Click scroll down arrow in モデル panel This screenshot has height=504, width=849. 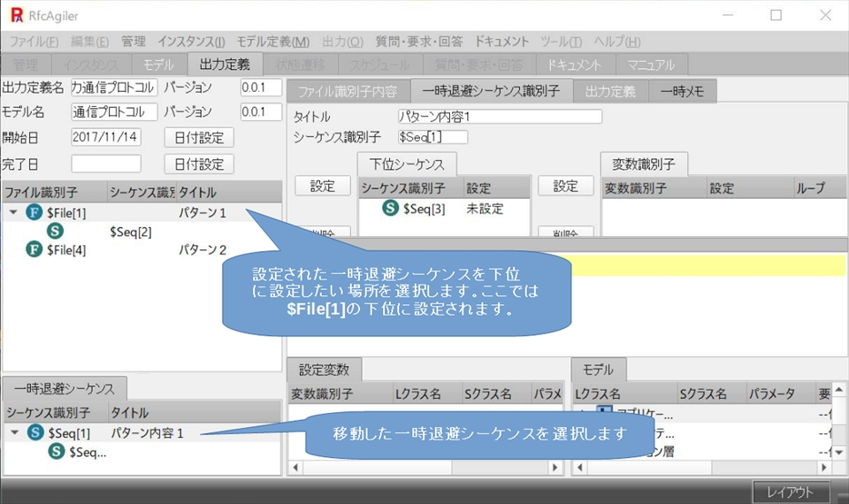pos(838,452)
